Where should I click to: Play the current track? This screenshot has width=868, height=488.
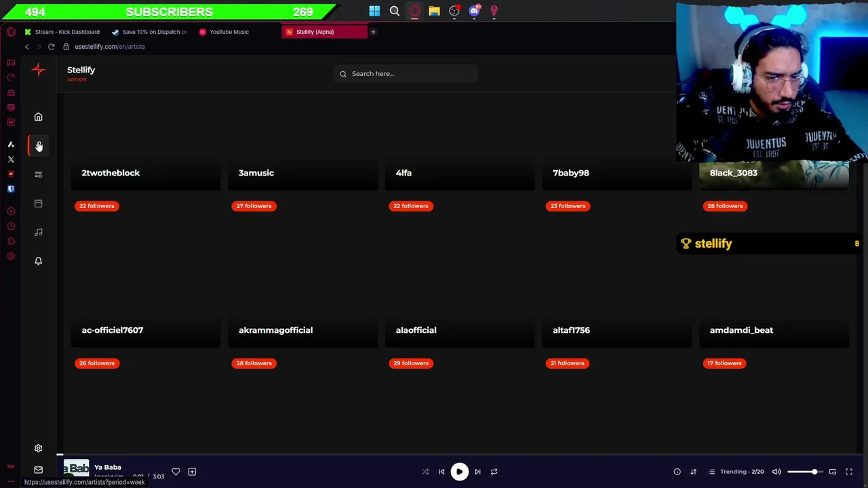pyautogui.click(x=459, y=472)
